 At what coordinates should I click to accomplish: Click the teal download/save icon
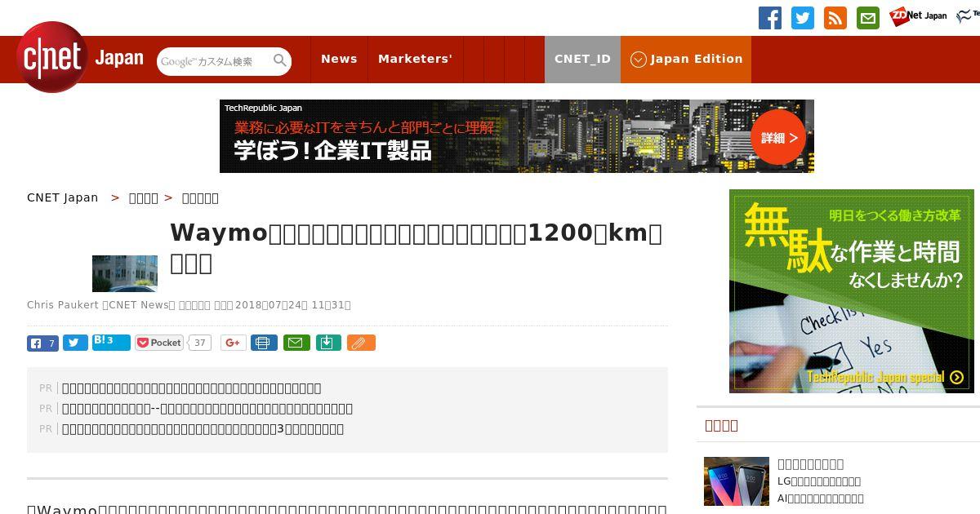327,343
